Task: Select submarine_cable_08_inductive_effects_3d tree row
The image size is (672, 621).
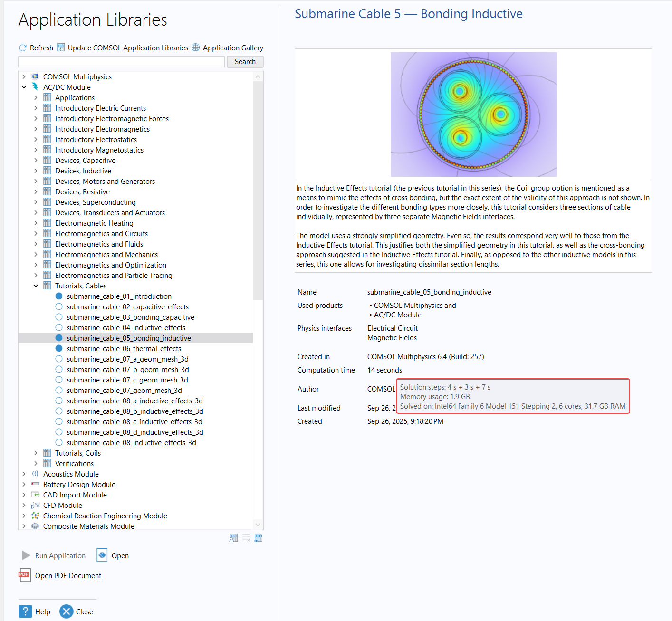Action: tap(135, 442)
